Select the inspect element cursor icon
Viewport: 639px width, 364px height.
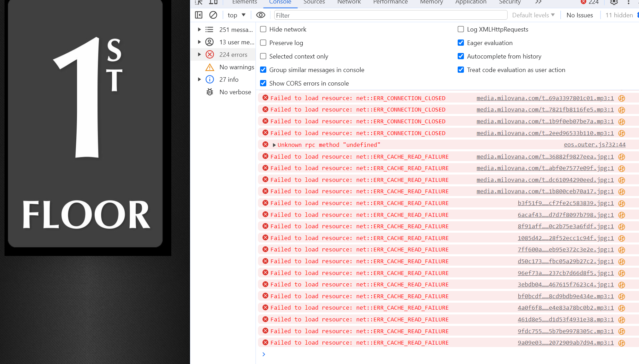coord(199,2)
